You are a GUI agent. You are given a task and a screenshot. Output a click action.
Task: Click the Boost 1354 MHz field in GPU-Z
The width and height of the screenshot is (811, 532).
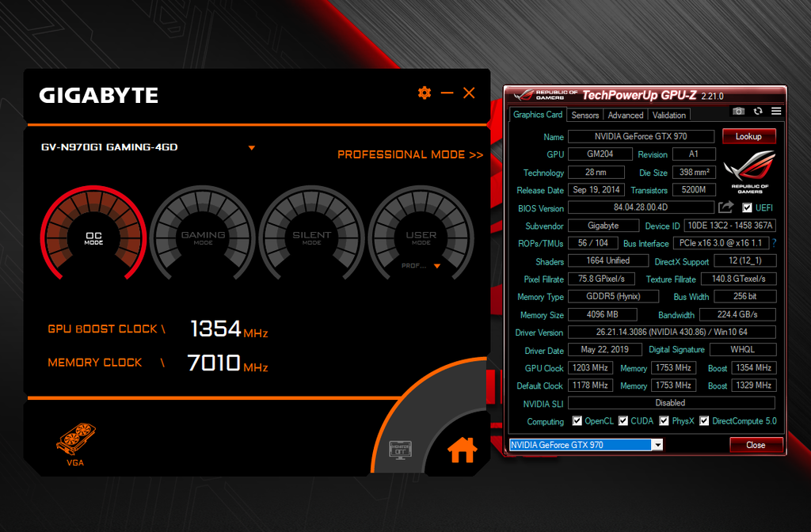click(754, 367)
